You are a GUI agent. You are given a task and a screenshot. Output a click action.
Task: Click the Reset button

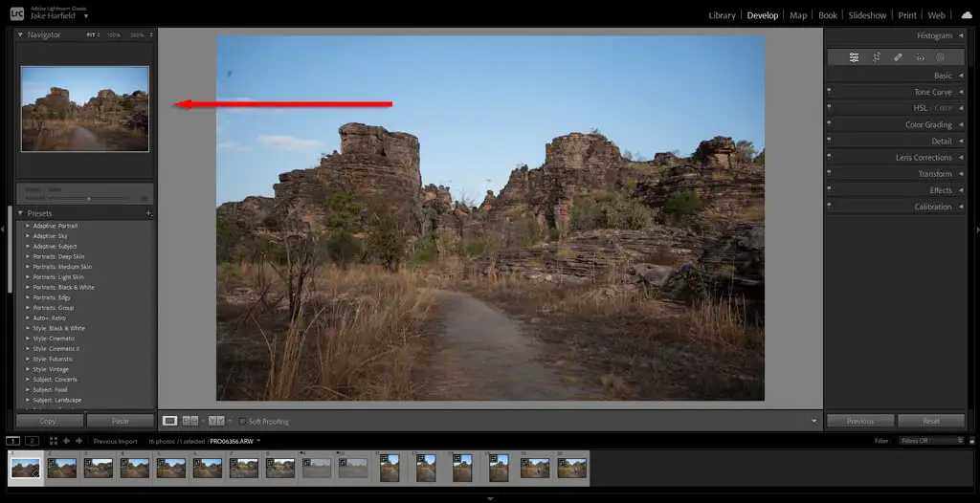pos(931,421)
